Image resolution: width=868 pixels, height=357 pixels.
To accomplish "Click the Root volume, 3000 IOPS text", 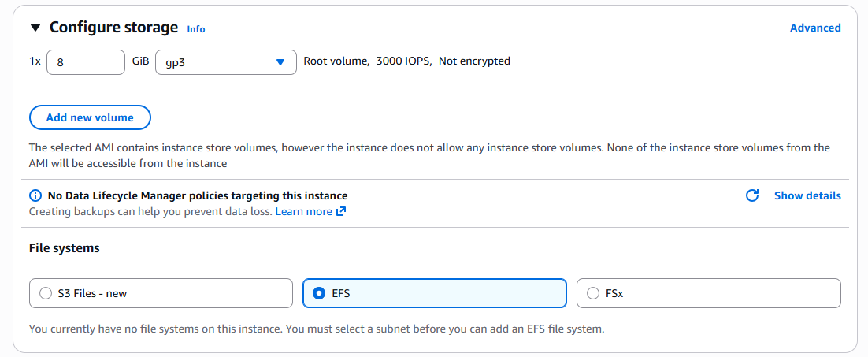I will coord(368,61).
